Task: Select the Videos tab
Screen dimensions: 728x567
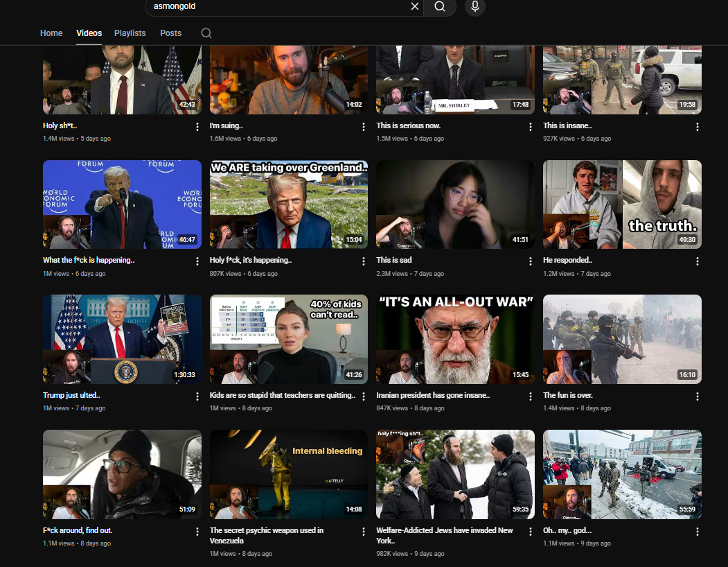Action: (89, 33)
